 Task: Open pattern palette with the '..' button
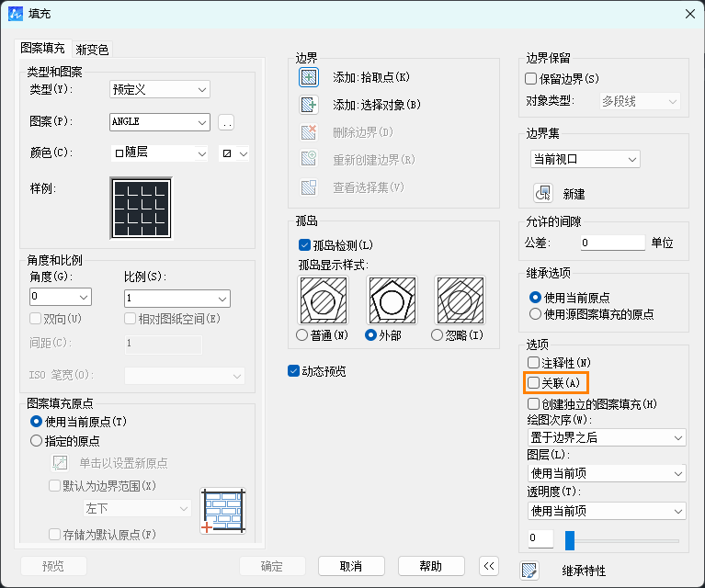point(226,122)
